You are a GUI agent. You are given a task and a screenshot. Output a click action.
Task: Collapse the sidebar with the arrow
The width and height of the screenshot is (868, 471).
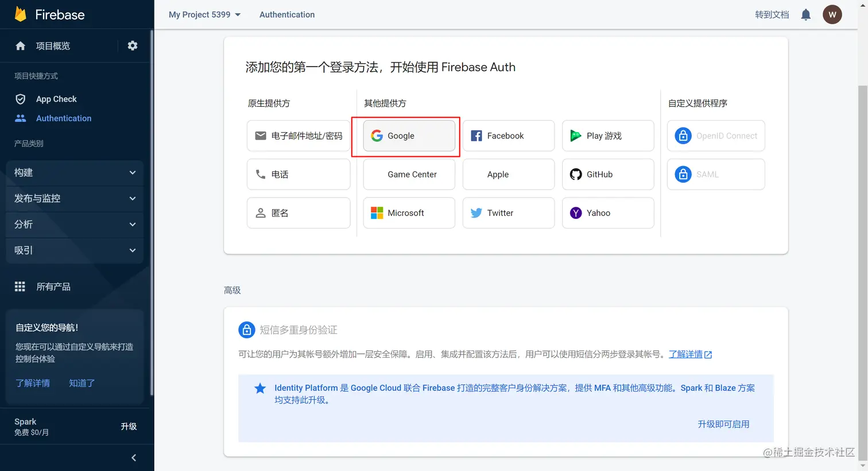[x=134, y=458]
